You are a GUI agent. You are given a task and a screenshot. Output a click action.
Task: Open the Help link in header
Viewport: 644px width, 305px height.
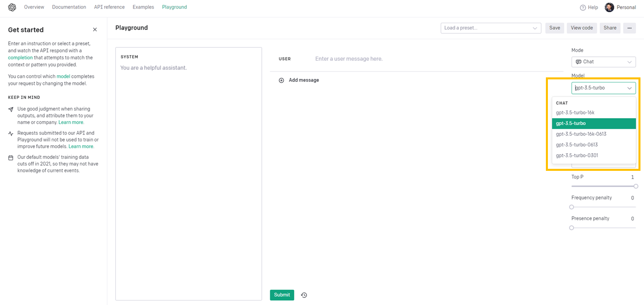pyautogui.click(x=589, y=8)
